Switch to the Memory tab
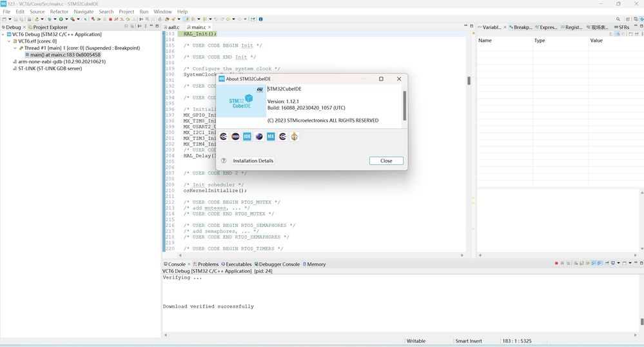The width and height of the screenshot is (644, 347). 314,264
